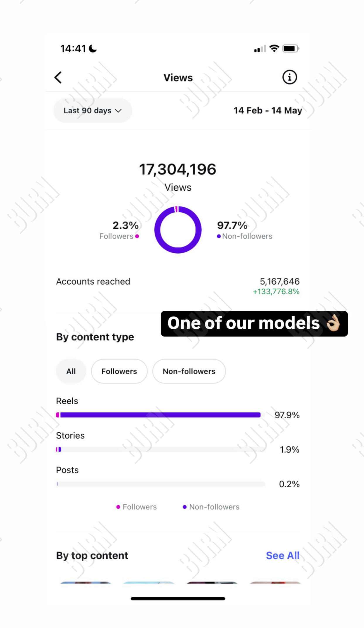The image size is (364, 628).
Task: Open the info icon next to Views
Action: pos(289,77)
